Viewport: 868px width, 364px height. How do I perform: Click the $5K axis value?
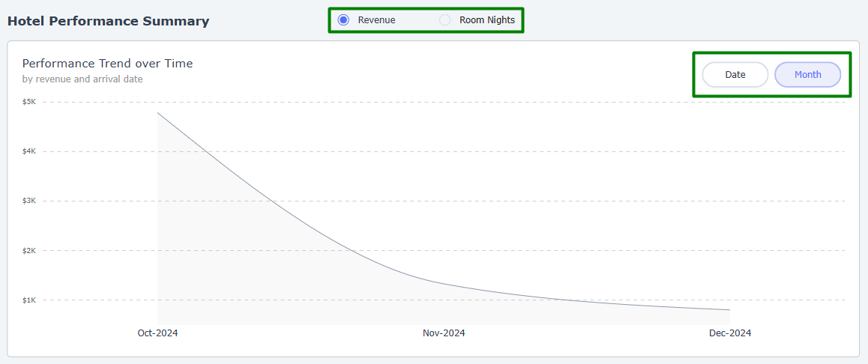[x=29, y=102]
